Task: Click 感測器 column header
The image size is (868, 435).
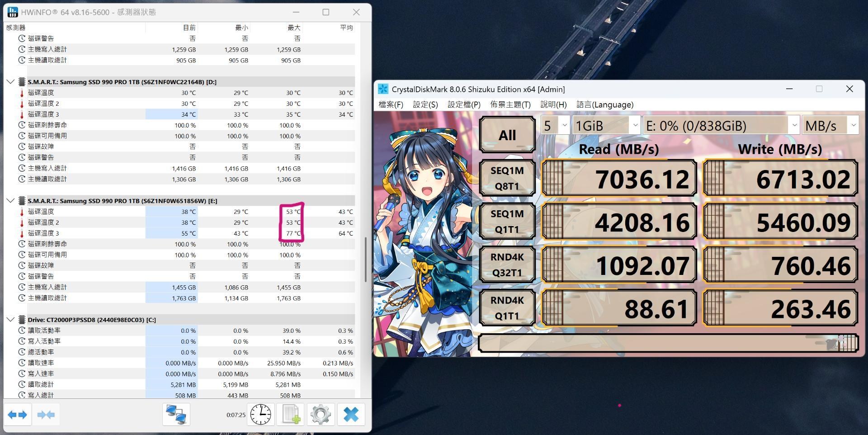Action: (16, 28)
